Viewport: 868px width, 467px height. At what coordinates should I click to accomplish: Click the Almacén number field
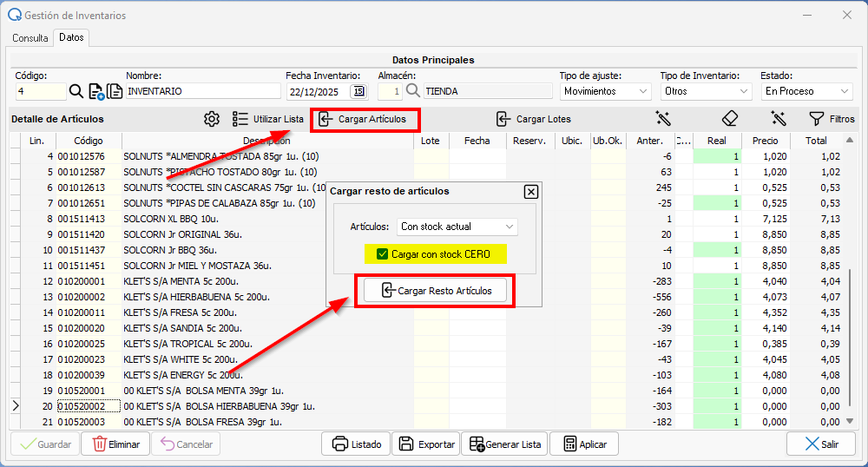[390, 91]
